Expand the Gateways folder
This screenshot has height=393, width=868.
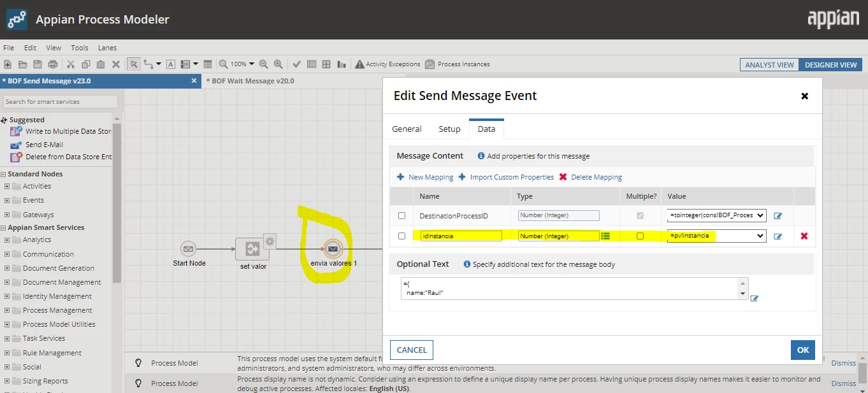7,215
